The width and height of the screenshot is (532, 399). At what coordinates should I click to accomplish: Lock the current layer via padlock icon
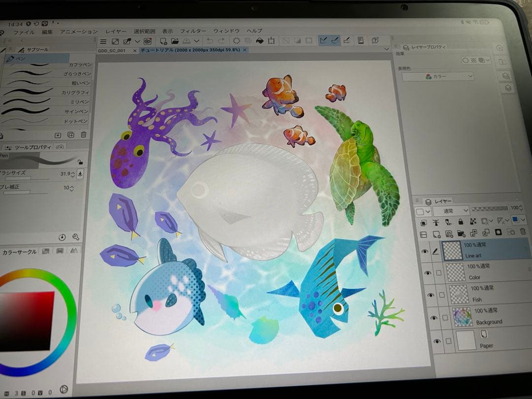tap(461, 221)
